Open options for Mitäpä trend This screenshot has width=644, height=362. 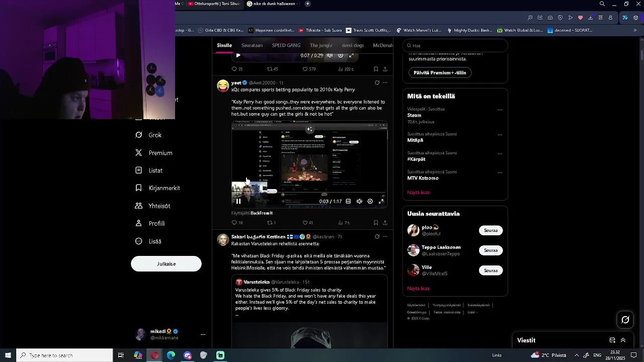point(500,135)
